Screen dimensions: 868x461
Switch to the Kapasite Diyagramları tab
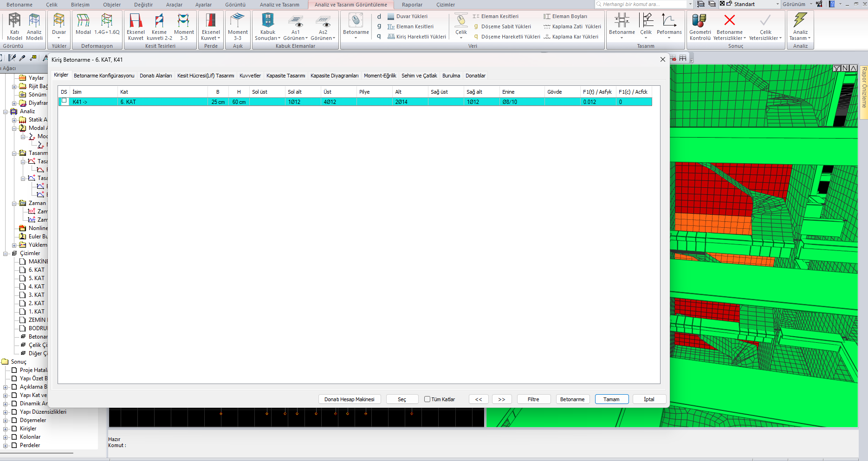point(334,76)
